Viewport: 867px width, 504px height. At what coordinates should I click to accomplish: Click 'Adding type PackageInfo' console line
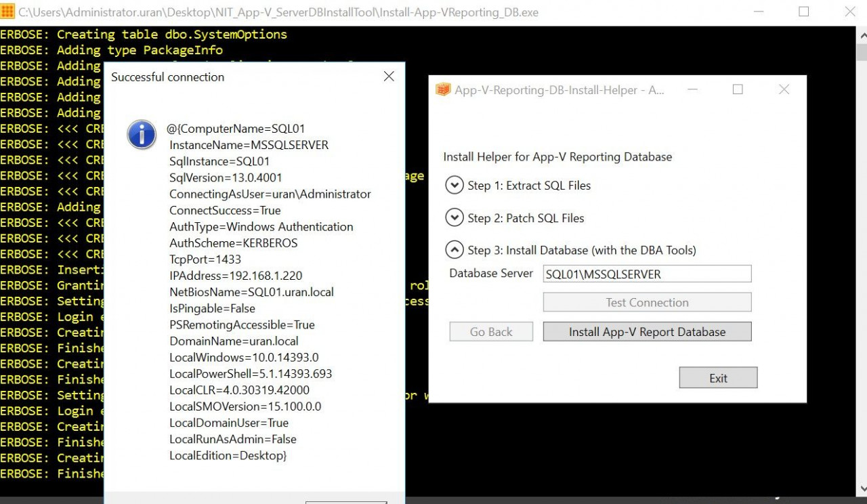(x=140, y=49)
